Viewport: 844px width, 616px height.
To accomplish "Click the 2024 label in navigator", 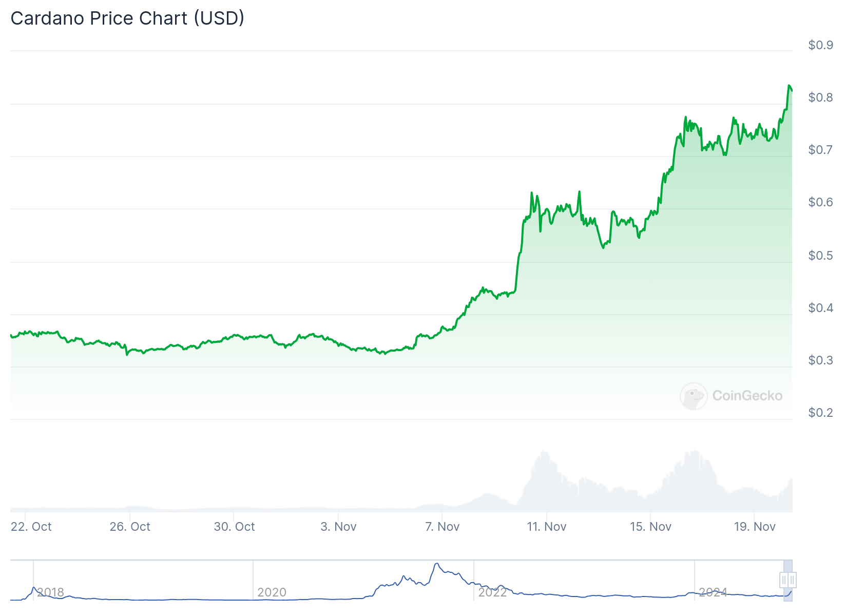I will (713, 592).
